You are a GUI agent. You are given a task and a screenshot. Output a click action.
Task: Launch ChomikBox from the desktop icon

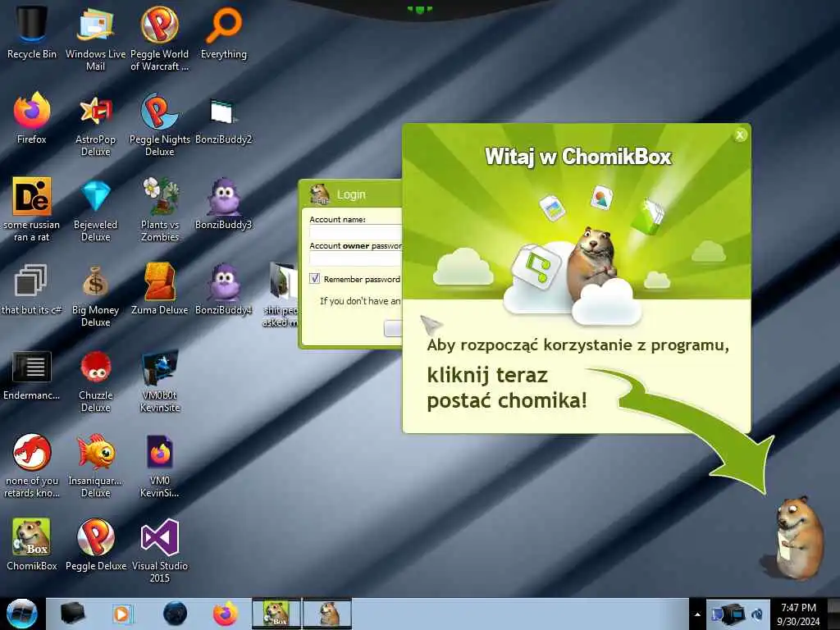pos(32,544)
